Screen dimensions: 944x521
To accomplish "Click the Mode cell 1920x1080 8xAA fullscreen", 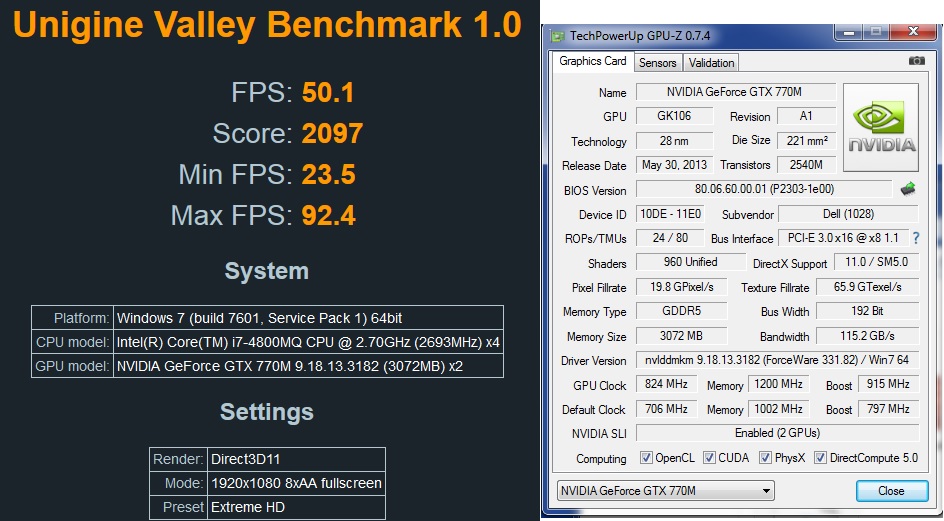I will pyautogui.click(x=296, y=483).
